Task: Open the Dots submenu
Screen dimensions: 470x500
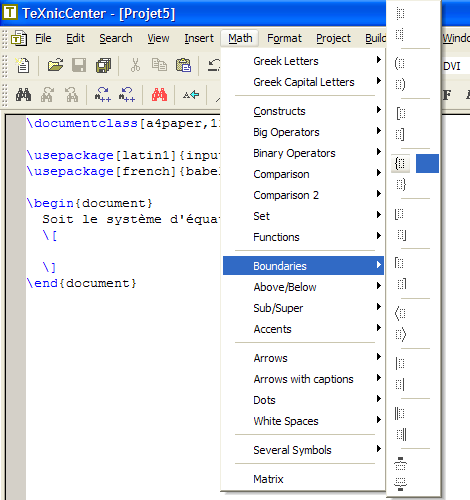Action: click(303, 400)
